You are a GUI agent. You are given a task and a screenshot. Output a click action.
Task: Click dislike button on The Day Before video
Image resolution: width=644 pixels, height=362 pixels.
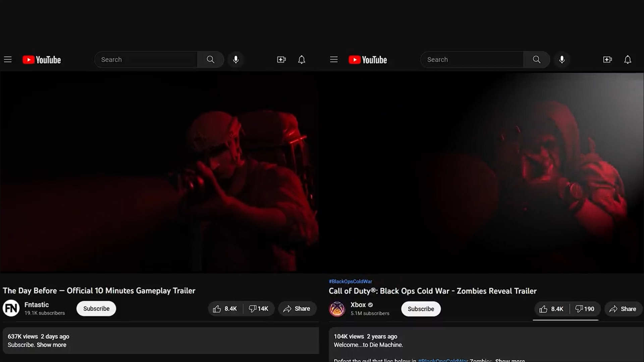[x=258, y=308]
